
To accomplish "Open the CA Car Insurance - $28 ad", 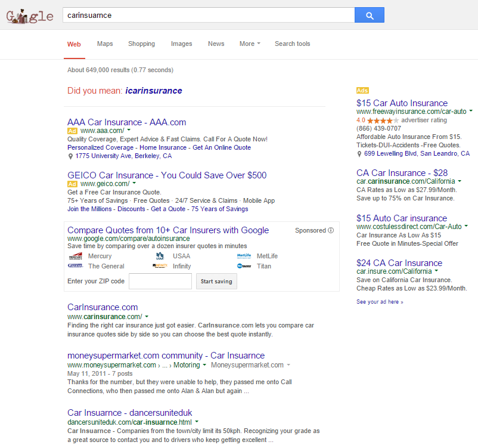I will [x=402, y=173].
